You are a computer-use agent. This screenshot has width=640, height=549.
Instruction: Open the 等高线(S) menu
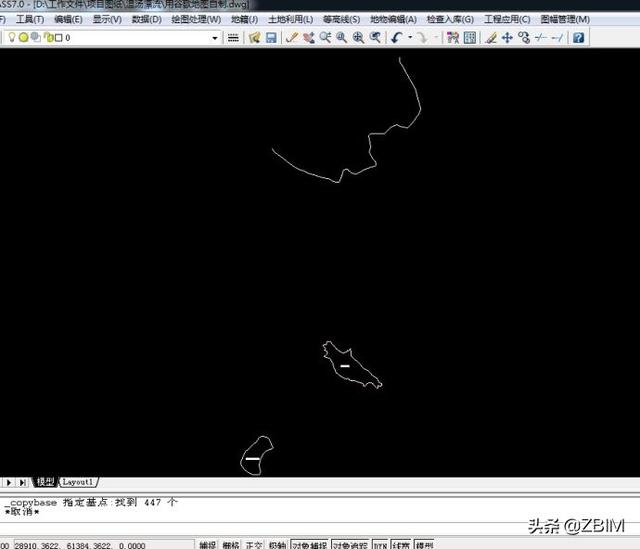click(x=342, y=19)
